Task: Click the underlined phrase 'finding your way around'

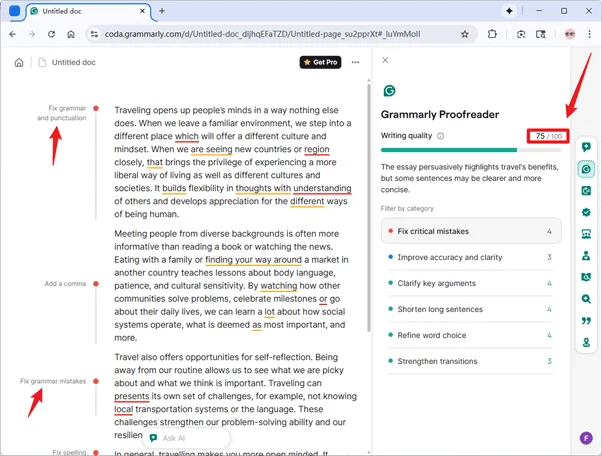Action: [253, 260]
